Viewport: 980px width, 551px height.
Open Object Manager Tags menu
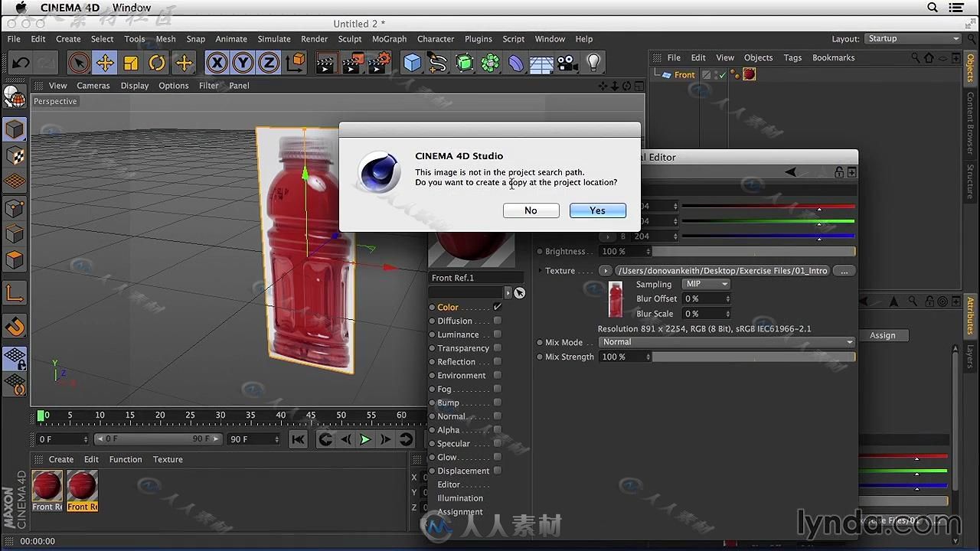click(792, 57)
